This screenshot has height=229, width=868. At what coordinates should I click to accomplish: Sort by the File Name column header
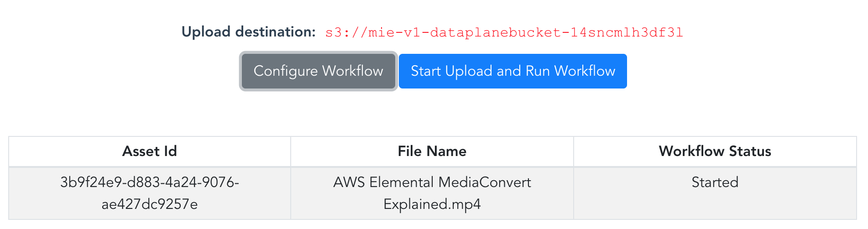pyautogui.click(x=432, y=151)
